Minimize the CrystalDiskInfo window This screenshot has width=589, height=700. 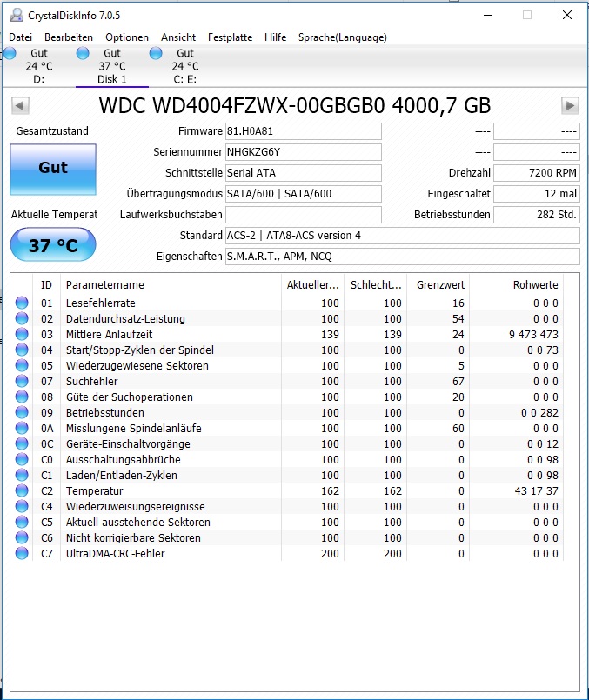[x=488, y=15]
